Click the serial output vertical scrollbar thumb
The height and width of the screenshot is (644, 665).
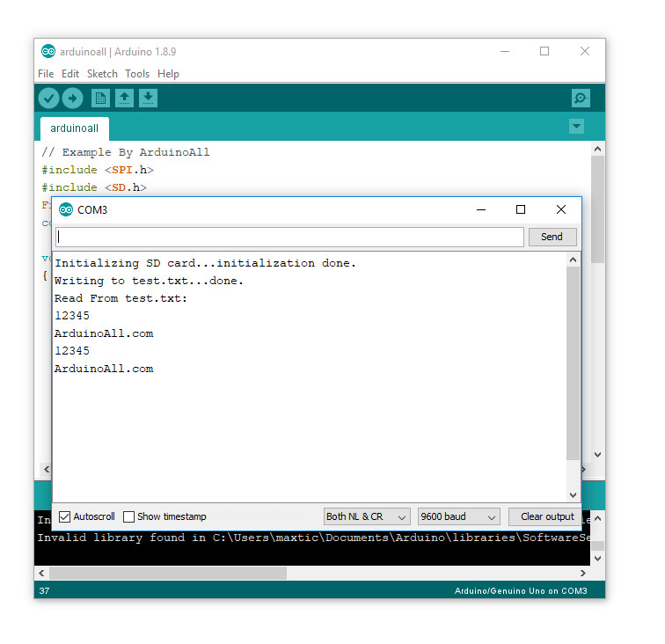click(x=573, y=363)
